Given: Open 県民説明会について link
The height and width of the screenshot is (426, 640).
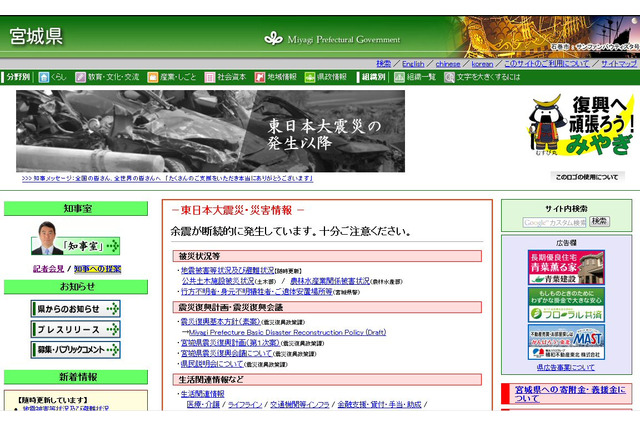Looking at the screenshot, I should click(x=212, y=364).
